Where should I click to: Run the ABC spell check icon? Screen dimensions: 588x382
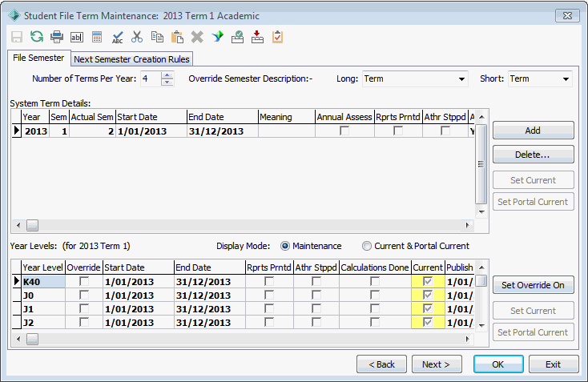click(x=118, y=37)
